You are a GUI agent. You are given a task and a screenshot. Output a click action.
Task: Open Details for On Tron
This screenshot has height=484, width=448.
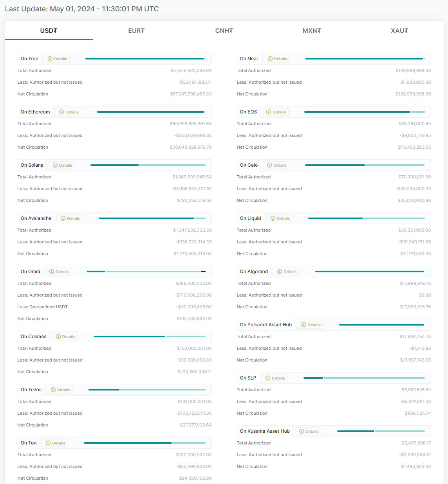[57, 59]
